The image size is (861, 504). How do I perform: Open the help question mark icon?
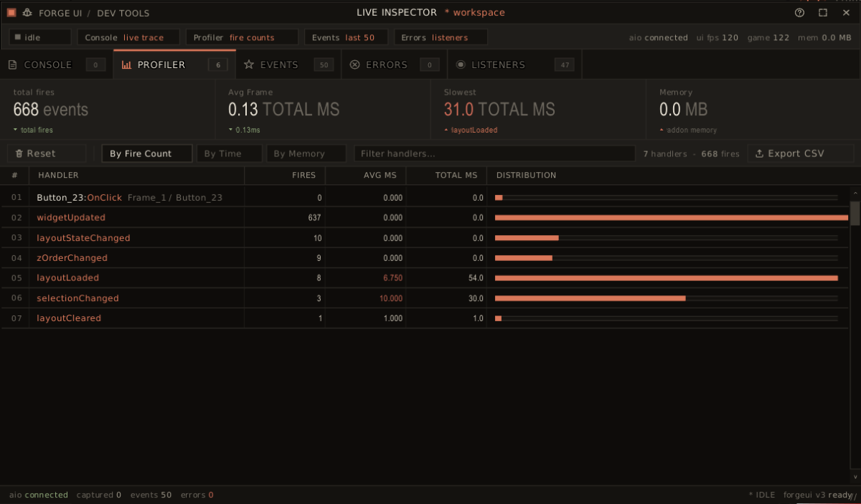point(800,13)
